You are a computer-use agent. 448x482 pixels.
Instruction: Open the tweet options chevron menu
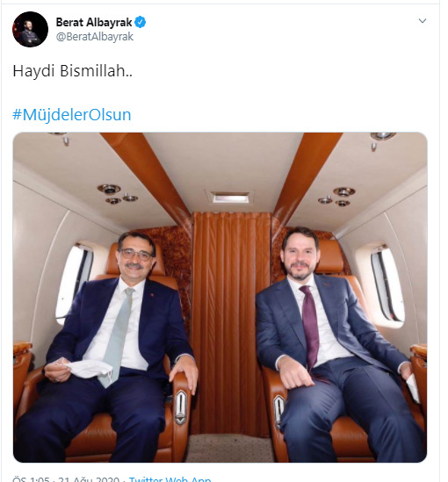[423, 21]
